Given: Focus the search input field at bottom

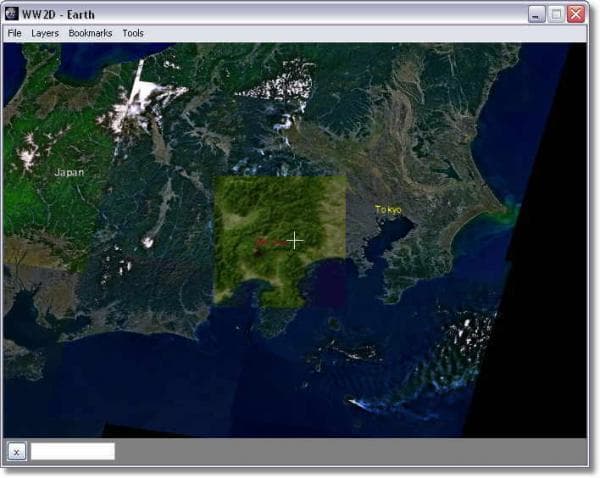Looking at the screenshot, I should [x=73, y=452].
